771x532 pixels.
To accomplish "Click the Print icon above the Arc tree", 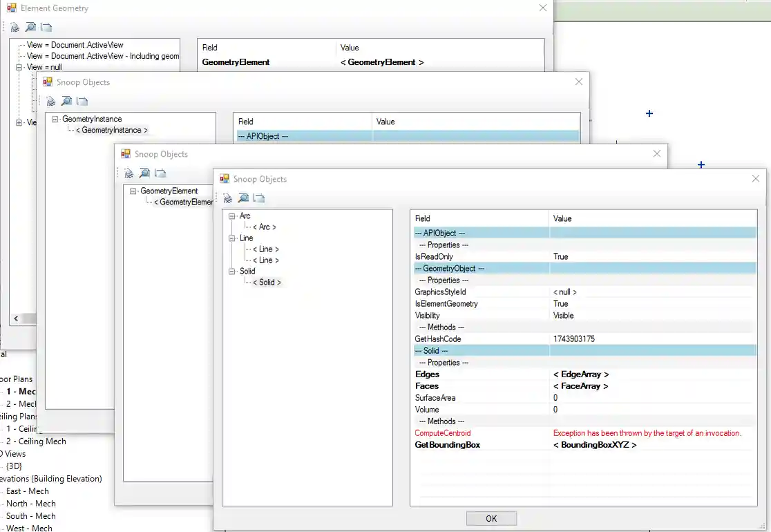I will [227, 198].
